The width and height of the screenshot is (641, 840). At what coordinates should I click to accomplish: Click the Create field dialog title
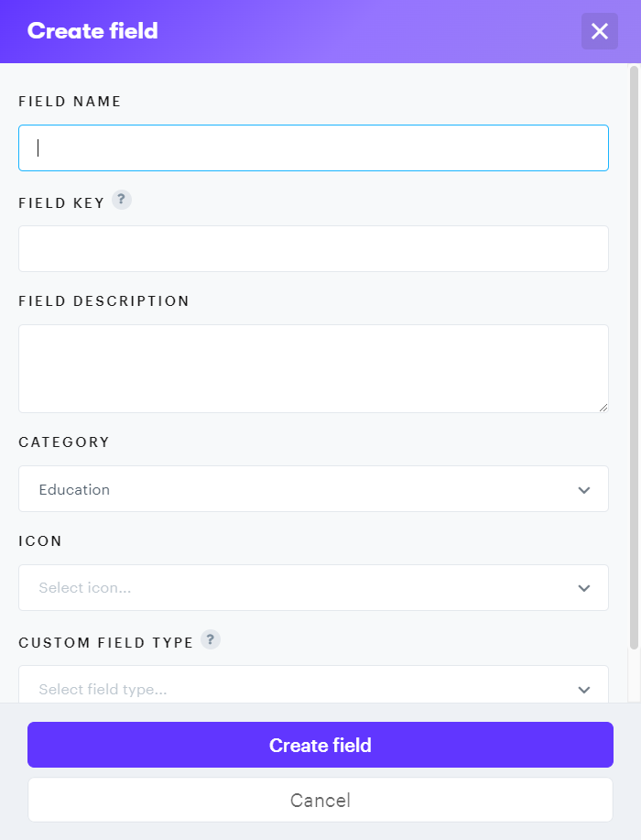click(92, 31)
